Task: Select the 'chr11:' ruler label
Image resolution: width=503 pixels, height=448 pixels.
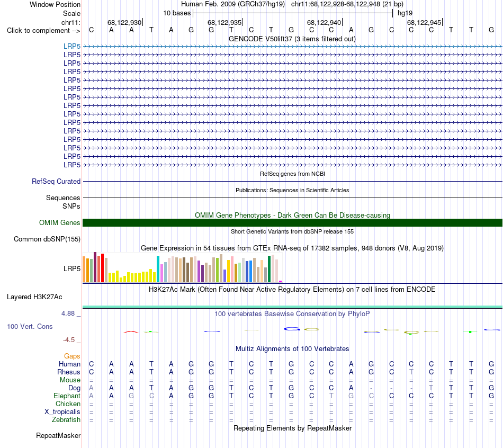Action: click(x=70, y=22)
